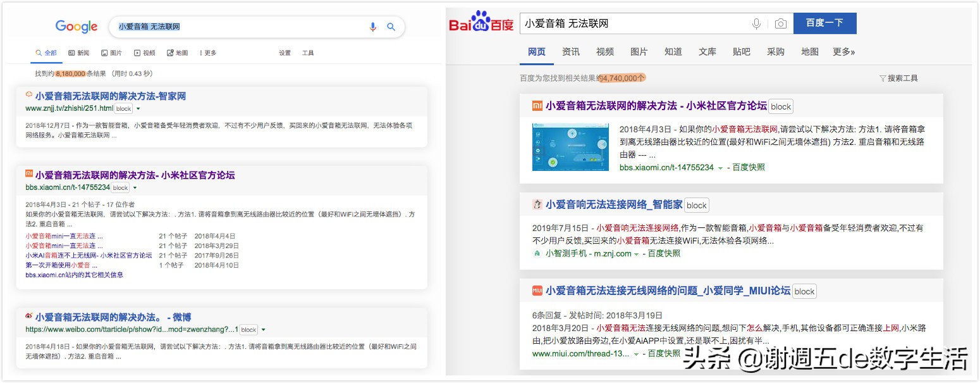The width and height of the screenshot is (980, 383).
Task: Click the Xiaomi favicon beside the 小米社区 result
Action: [x=28, y=175]
